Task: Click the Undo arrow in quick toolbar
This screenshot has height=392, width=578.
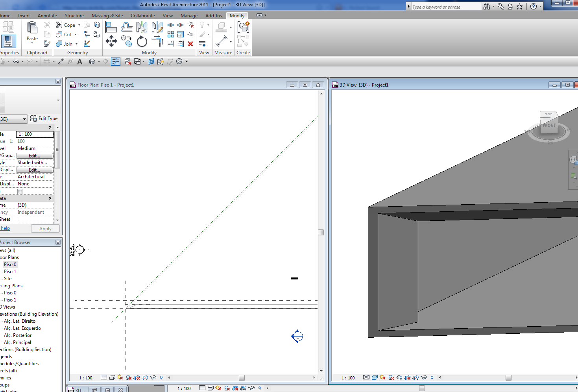Action: (16, 61)
